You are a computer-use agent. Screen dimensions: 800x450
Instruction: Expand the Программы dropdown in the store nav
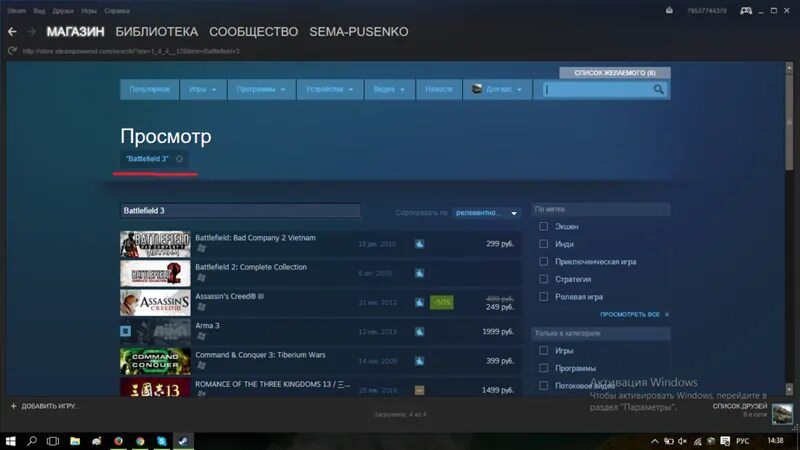(x=261, y=89)
